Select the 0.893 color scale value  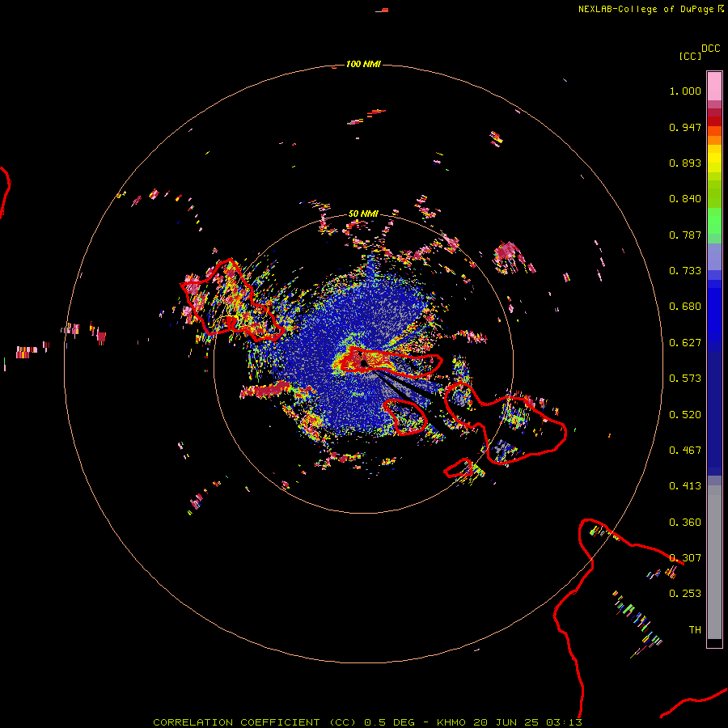(685, 163)
